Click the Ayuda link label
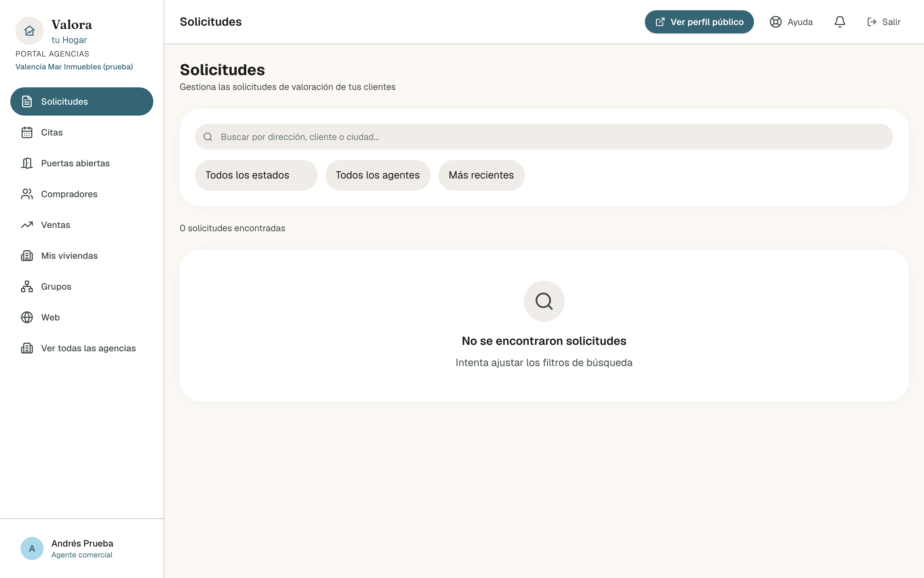The width and height of the screenshot is (924, 578). tap(800, 22)
